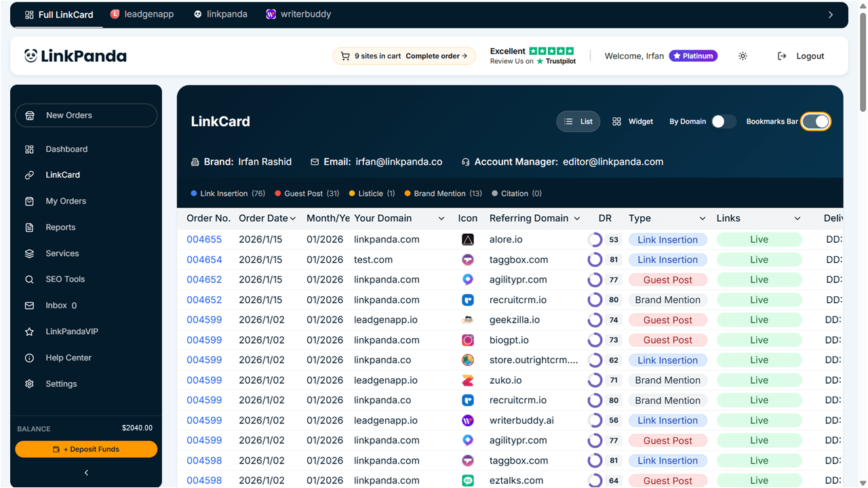The height and width of the screenshot is (488, 868).
Task: Click the Help Center info icon
Action: coord(29,358)
